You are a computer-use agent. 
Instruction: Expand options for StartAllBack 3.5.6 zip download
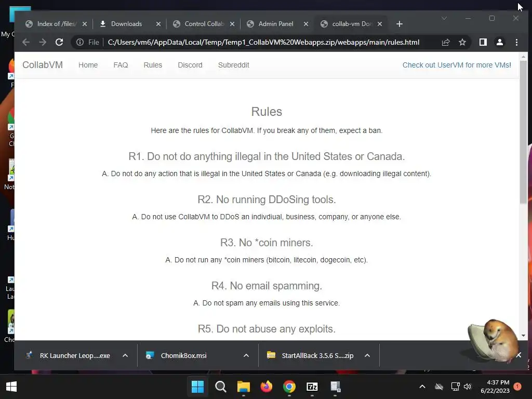[367, 355]
